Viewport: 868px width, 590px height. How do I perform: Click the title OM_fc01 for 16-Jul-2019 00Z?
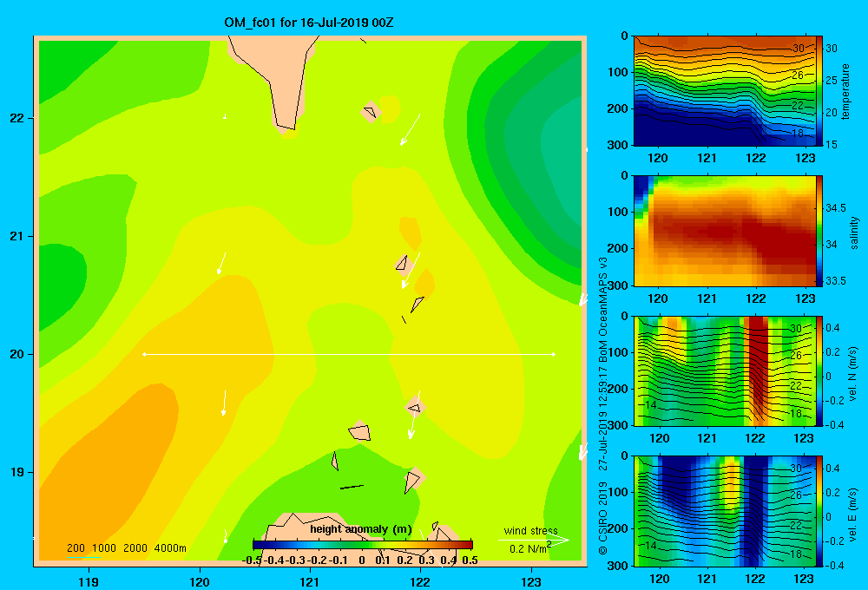coord(308,23)
